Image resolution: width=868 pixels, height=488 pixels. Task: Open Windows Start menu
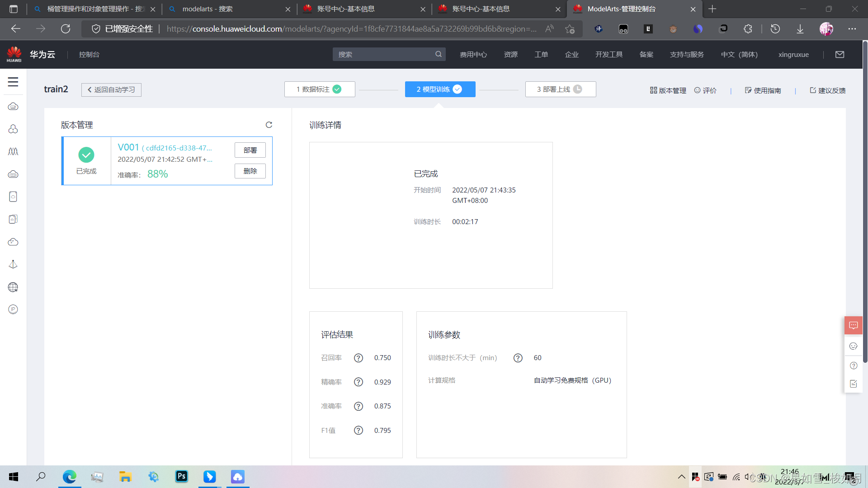tap(14, 476)
